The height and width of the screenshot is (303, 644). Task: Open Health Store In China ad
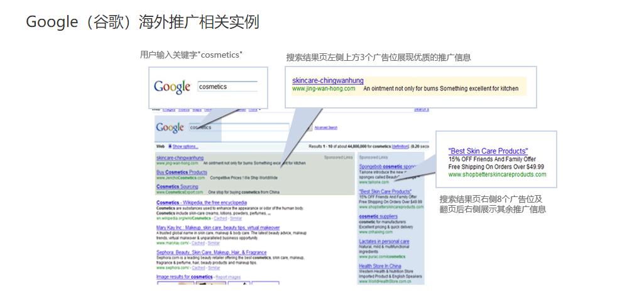point(380,266)
